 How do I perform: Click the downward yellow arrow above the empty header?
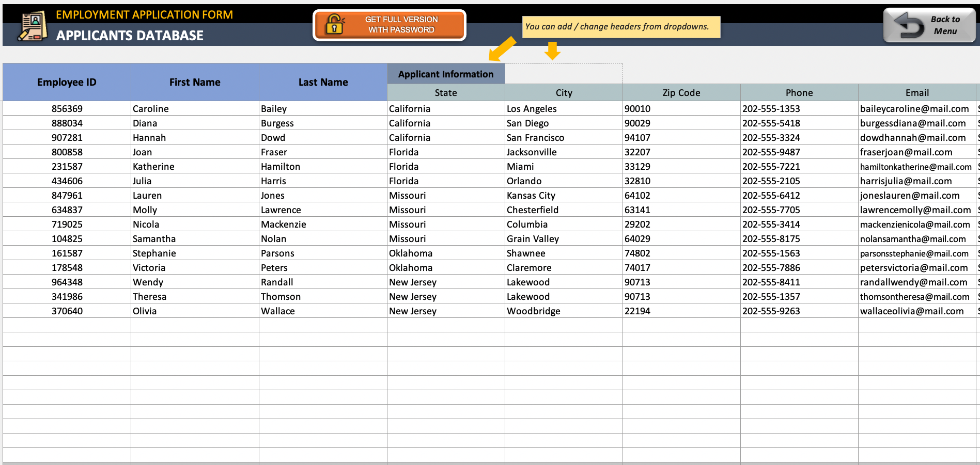[x=552, y=51]
